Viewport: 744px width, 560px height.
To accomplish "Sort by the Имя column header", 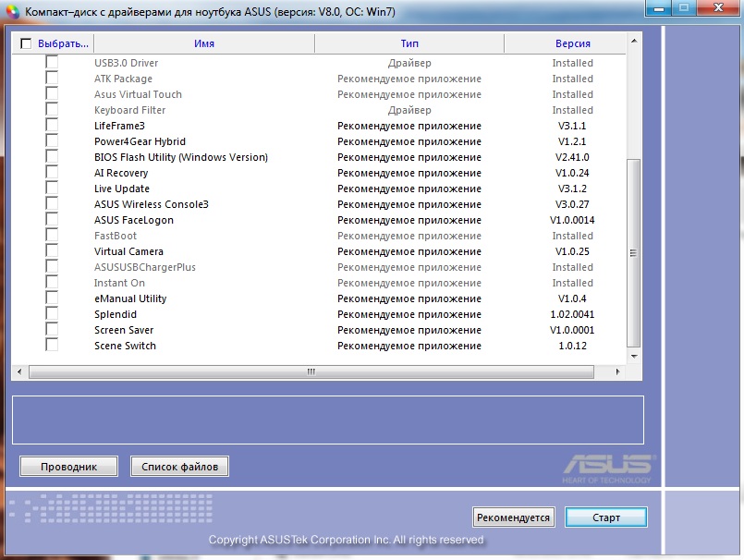I will (204, 43).
